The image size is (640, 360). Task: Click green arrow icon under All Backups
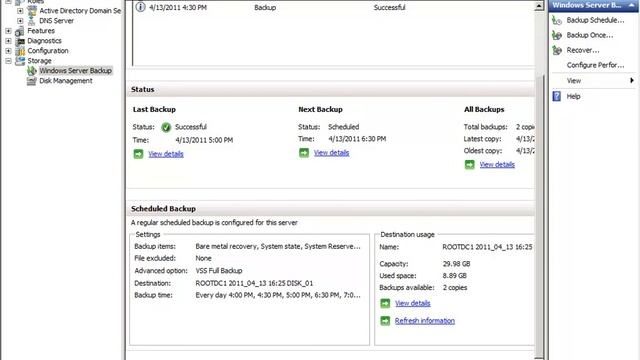(469, 164)
